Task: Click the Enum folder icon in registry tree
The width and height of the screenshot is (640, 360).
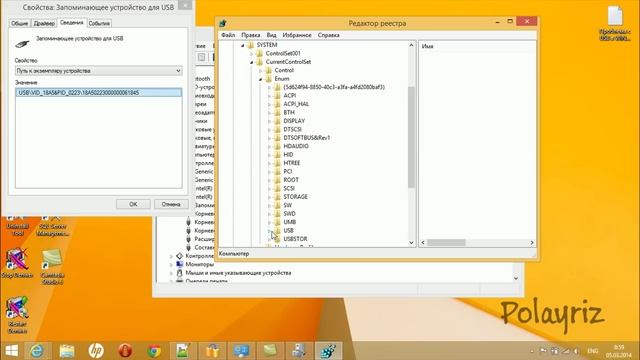Action: point(269,79)
